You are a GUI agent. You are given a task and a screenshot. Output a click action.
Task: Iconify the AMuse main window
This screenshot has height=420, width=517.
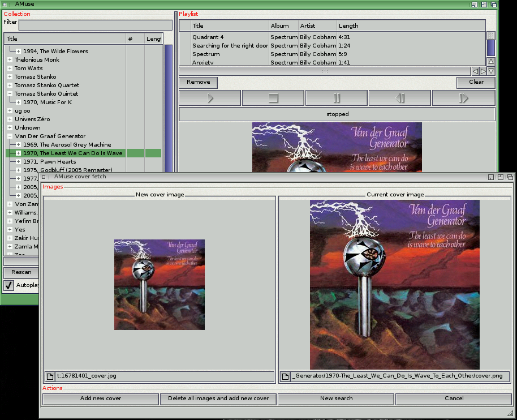(x=475, y=5)
